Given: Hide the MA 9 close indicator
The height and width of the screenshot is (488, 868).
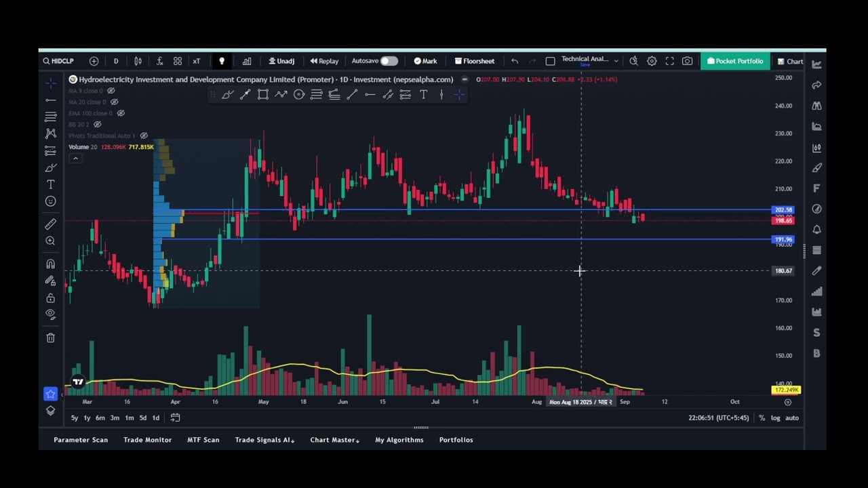Looking at the screenshot, I should pos(111,91).
